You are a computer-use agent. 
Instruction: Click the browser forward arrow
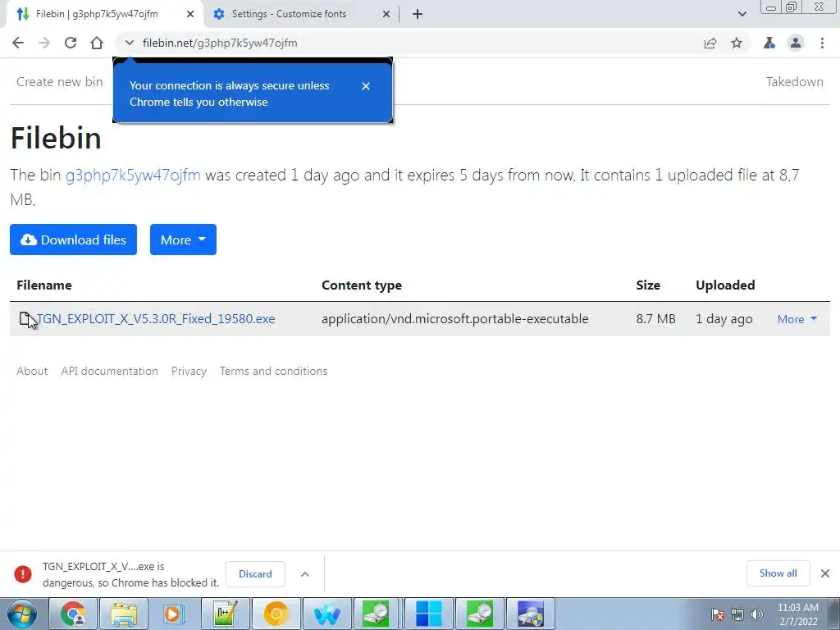point(44,43)
